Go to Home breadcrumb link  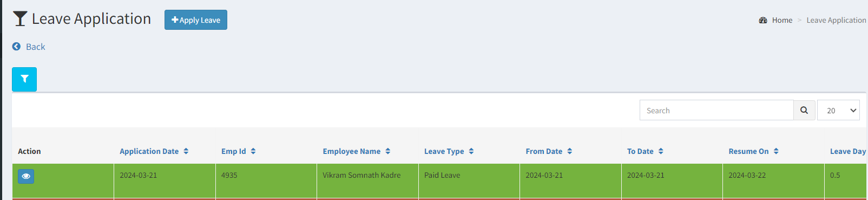(782, 20)
